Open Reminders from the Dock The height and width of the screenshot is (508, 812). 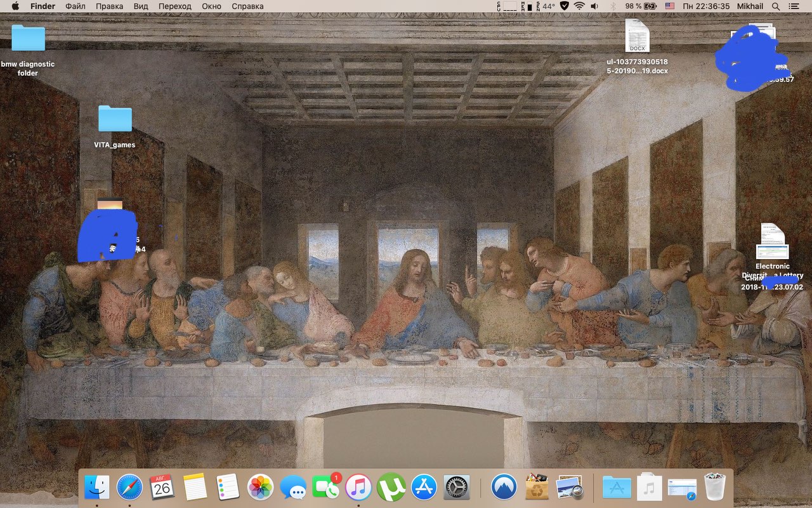[228, 487]
